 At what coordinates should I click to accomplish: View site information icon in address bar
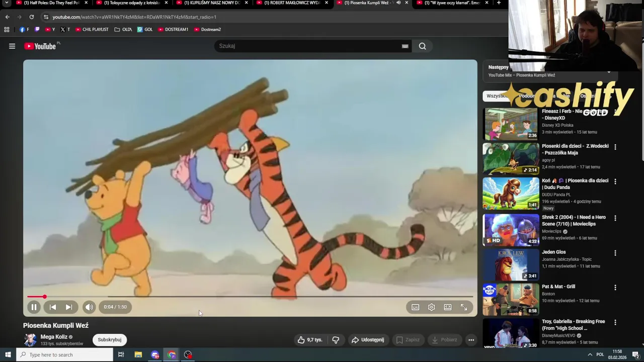point(46,17)
